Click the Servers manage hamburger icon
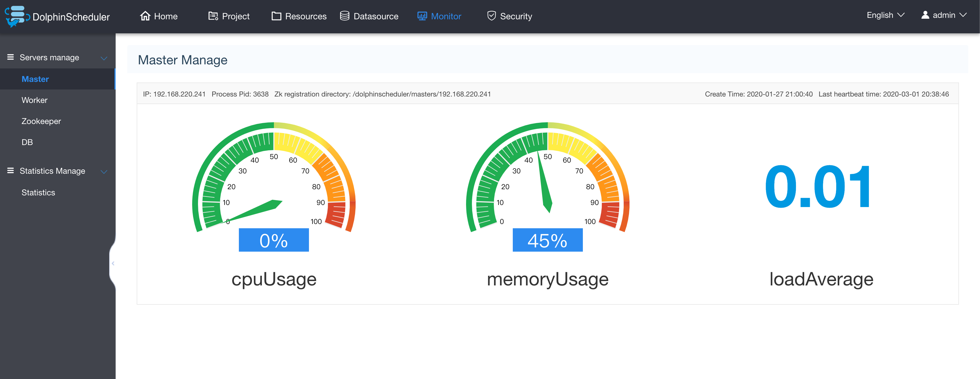This screenshot has height=379, width=980. pos(11,57)
